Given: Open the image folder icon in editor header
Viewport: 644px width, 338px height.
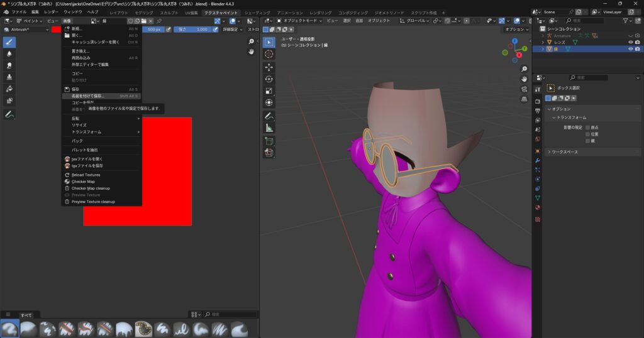Looking at the screenshot, I should [x=144, y=21].
